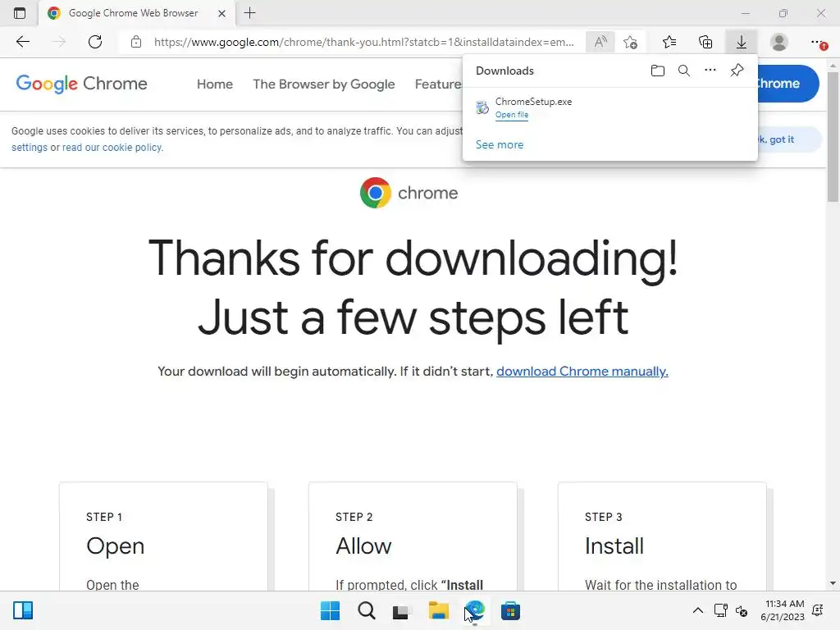Open File Explorer from taskbar

[438, 610]
